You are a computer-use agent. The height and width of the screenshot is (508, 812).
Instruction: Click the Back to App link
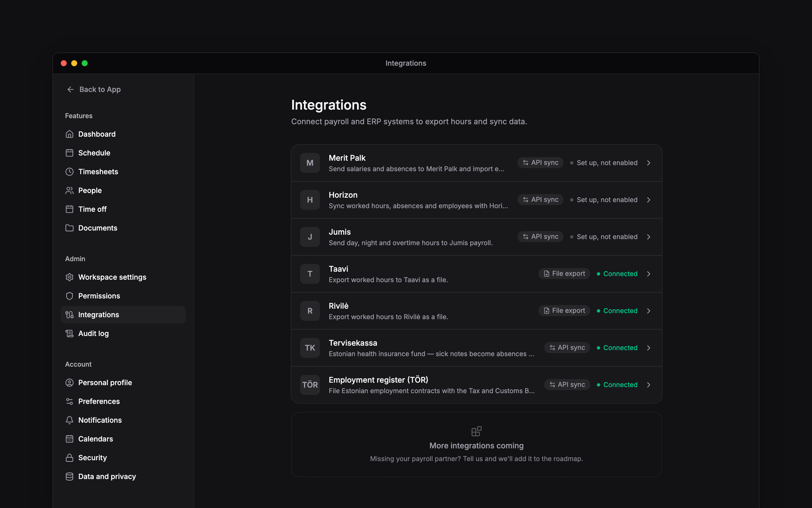click(x=94, y=89)
